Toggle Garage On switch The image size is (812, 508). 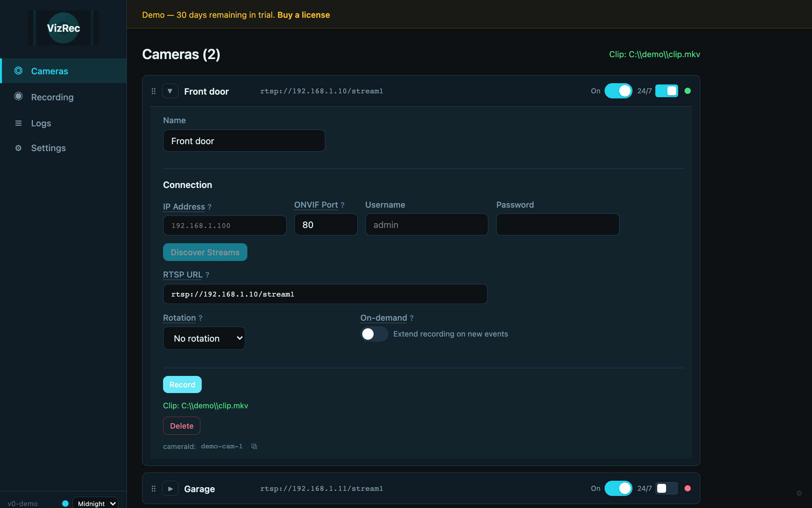[x=618, y=488]
